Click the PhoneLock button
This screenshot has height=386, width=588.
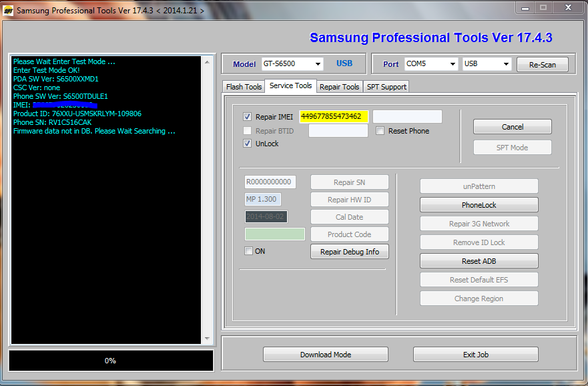(x=479, y=205)
